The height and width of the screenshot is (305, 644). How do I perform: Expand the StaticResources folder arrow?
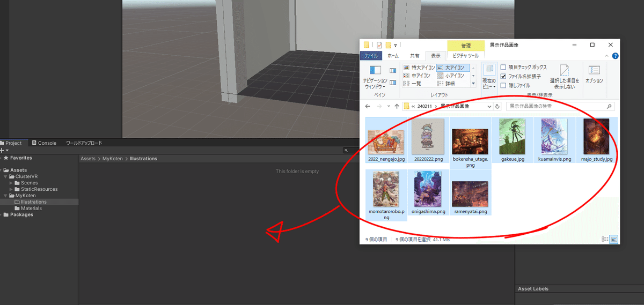coord(11,189)
